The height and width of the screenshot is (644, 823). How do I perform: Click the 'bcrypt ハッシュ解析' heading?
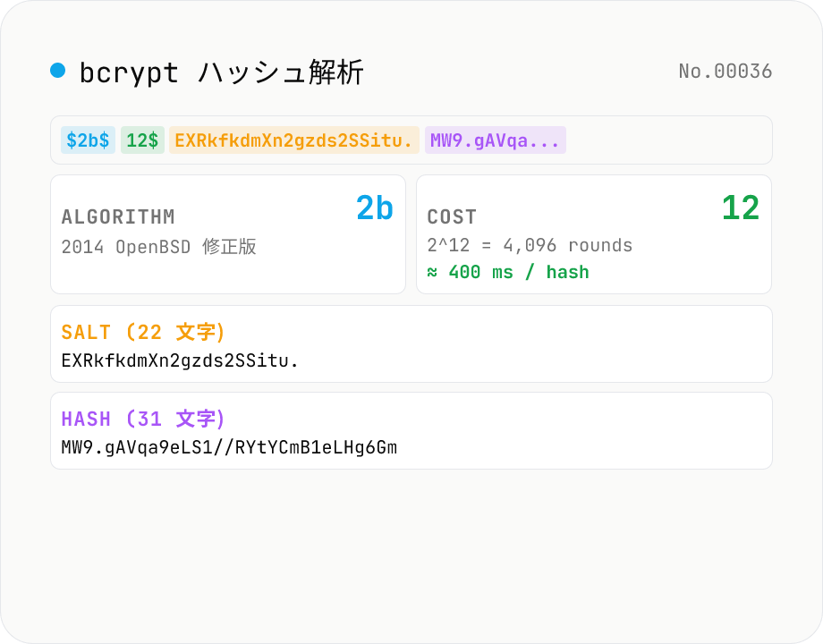coord(221,72)
